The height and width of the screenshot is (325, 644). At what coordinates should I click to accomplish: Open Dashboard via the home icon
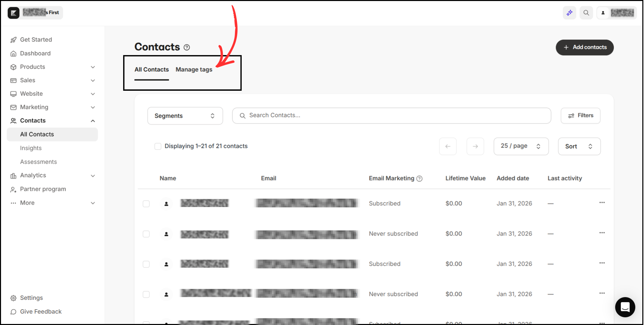click(13, 53)
